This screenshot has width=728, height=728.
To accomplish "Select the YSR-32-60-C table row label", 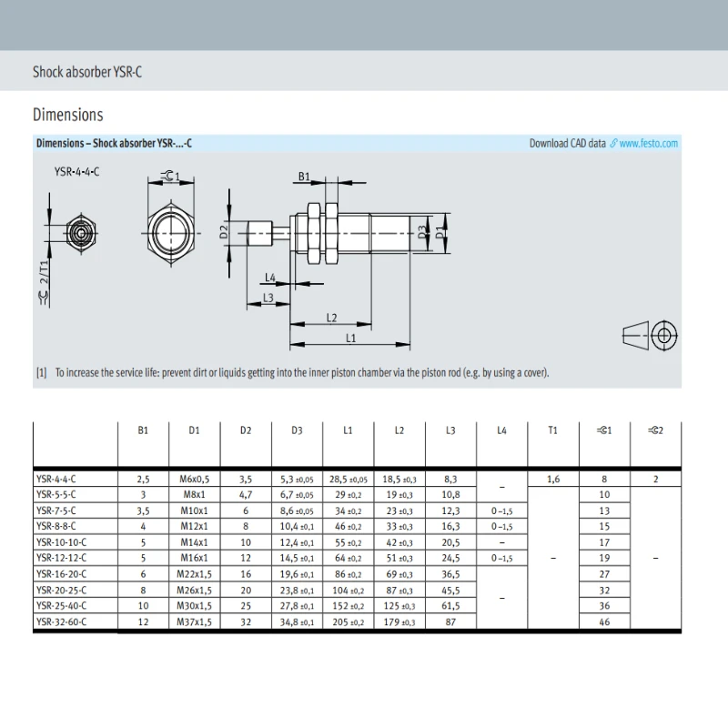I will pos(61,622).
